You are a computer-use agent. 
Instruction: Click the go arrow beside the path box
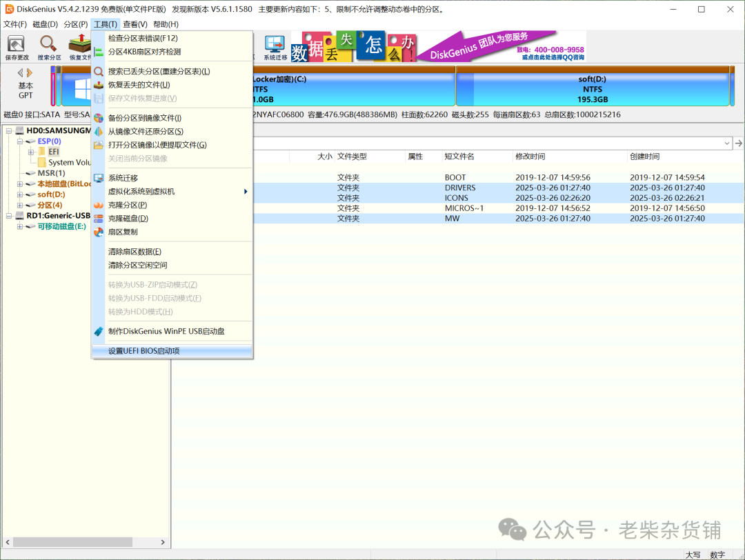(x=738, y=143)
